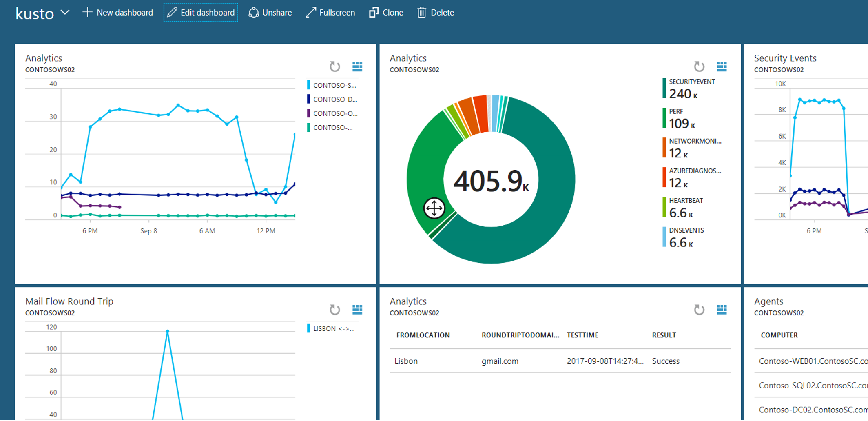Enter Fullscreen mode
The image size is (868, 421).
tap(330, 13)
